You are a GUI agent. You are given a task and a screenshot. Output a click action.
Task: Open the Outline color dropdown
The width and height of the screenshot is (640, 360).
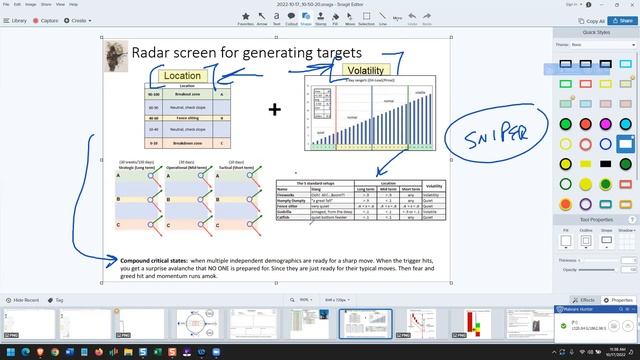[586, 241]
